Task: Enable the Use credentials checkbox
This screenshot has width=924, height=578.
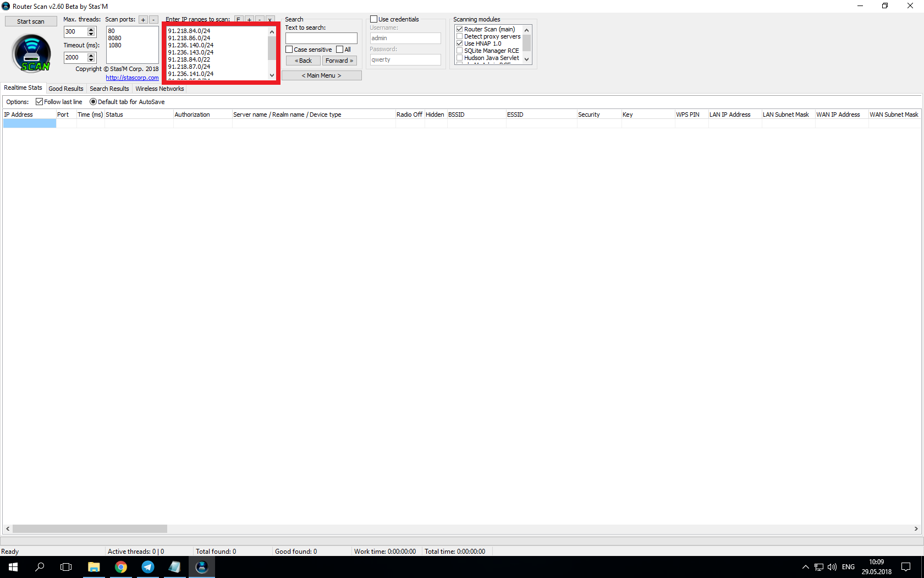Action: tap(374, 19)
